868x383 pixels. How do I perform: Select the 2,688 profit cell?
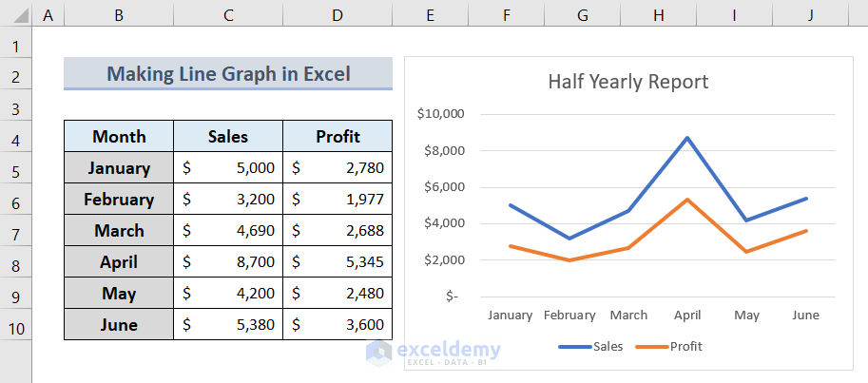338,230
